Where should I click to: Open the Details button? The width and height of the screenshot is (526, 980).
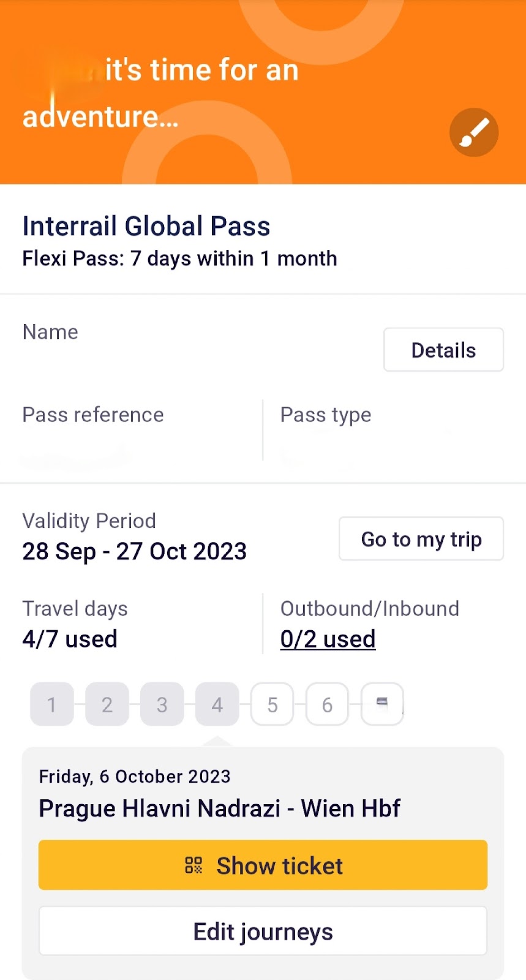click(x=443, y=350)
